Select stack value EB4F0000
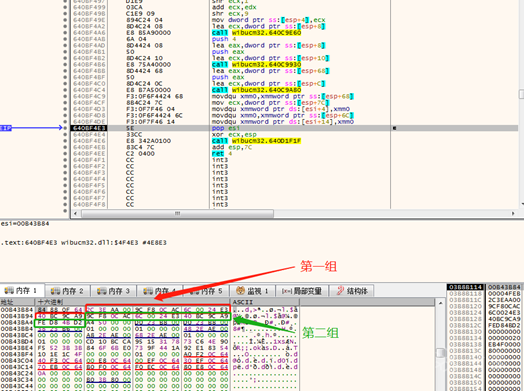The height and width of the screenshot is (391, 524). click(505, 344)
